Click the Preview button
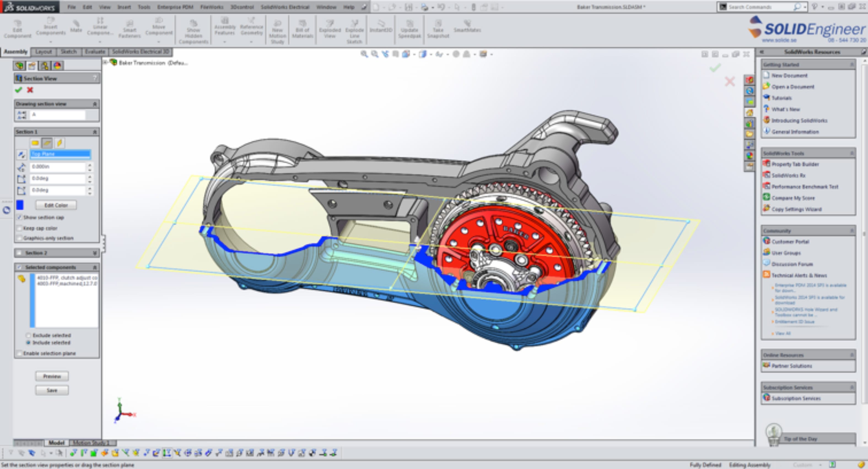 [x=52, y=377]
